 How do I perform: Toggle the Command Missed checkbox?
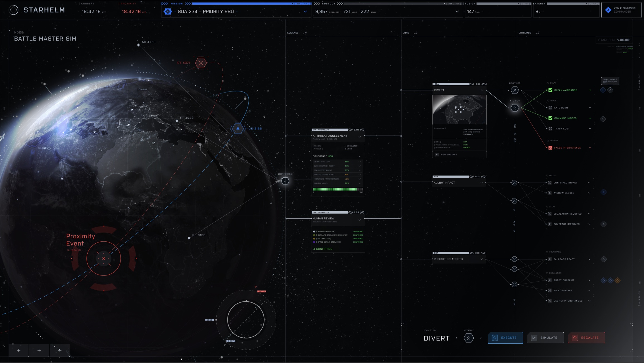(x=550, y=118)
